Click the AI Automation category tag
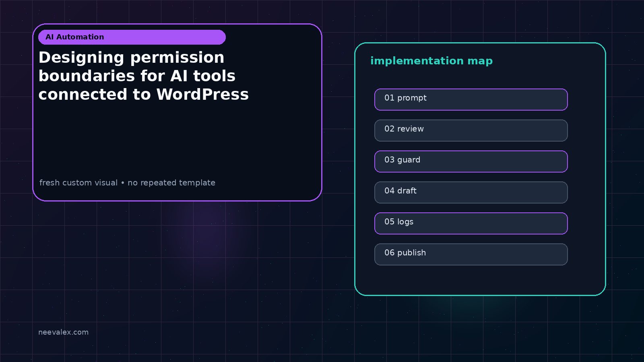 click(132, 37)
